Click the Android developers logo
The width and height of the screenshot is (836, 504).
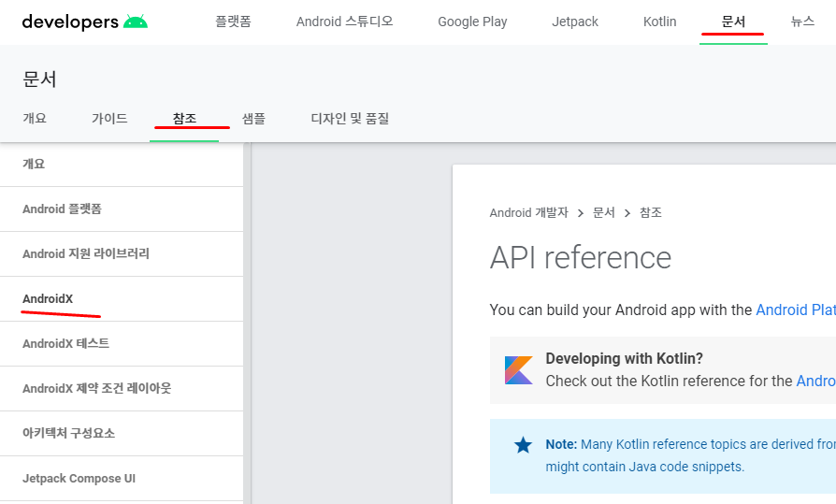(85, 22)
